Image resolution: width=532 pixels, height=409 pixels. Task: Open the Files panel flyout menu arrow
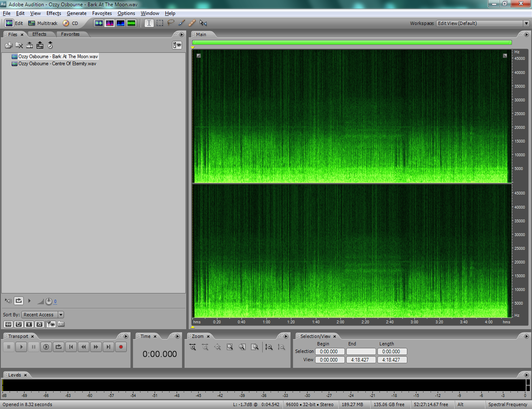coord(182,34)
